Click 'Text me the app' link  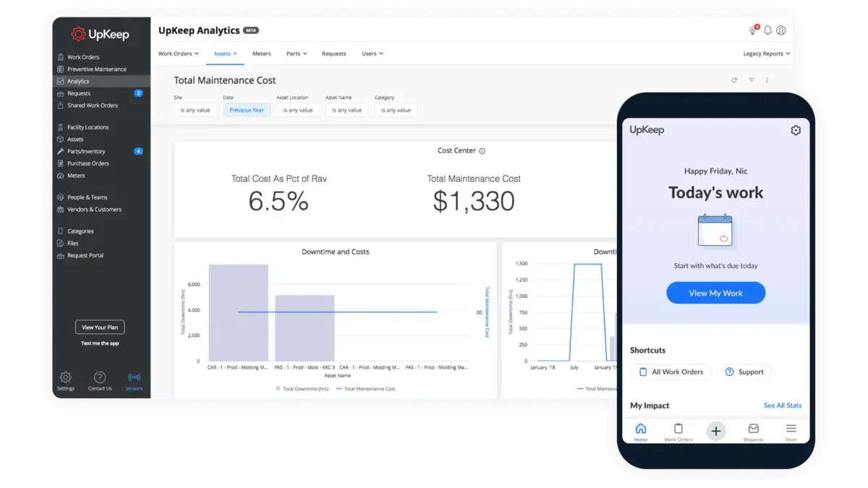click(100, 343)
